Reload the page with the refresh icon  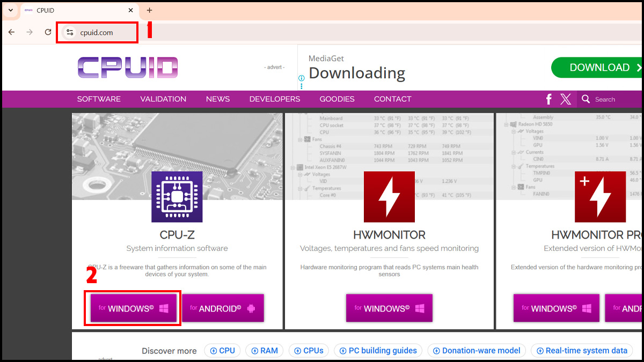(x=48, y=32)
